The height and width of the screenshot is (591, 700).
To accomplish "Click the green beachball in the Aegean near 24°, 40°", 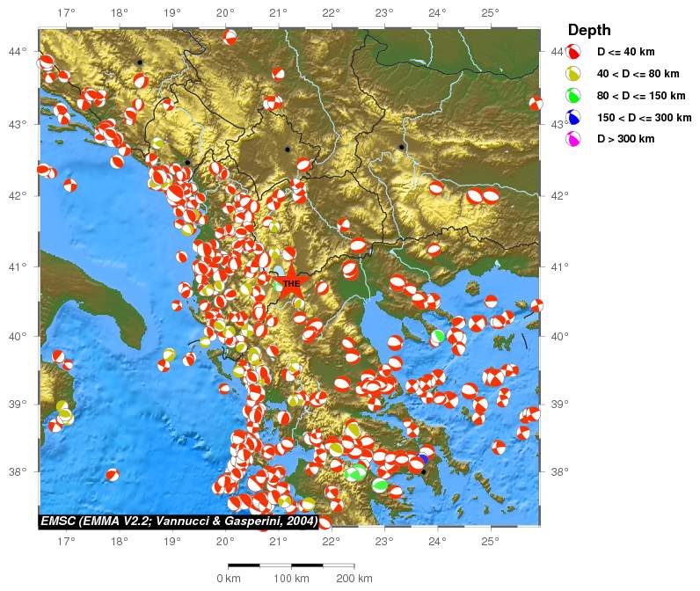I will click(x=439, y=337).
